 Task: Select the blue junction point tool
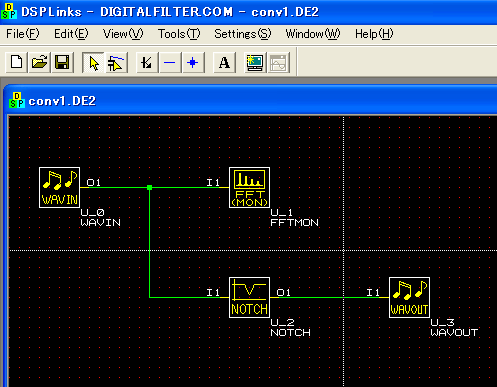point(193,62)
